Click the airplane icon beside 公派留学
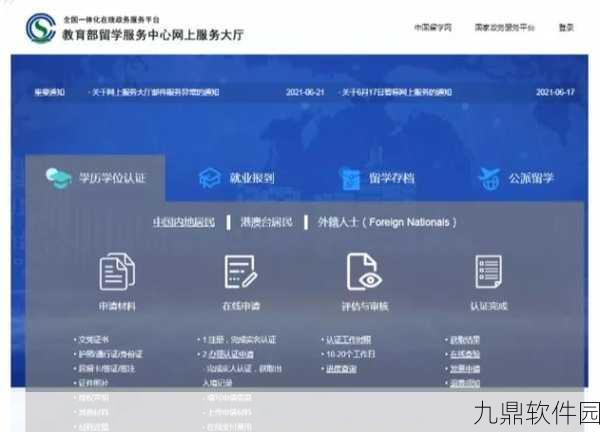600x432 pixels. point(489,179)
